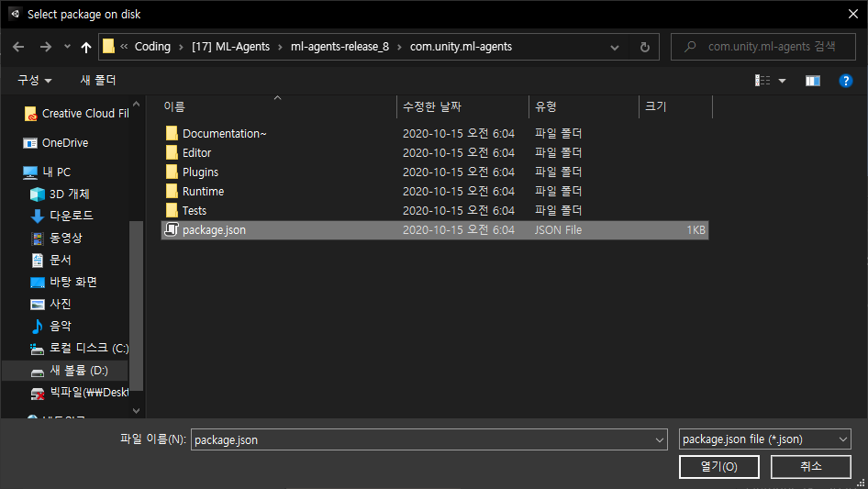Open 사진 pictures in sidebar
The width and height of the screenshot is (868, 489).
click(51, 305)
